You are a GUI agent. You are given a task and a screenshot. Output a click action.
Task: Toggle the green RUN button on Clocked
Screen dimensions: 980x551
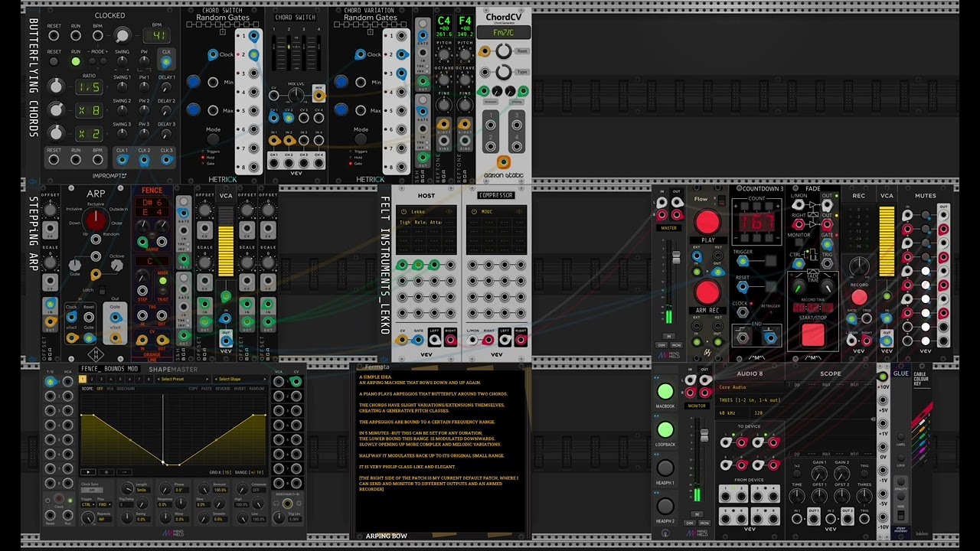[x=76, y=62]
